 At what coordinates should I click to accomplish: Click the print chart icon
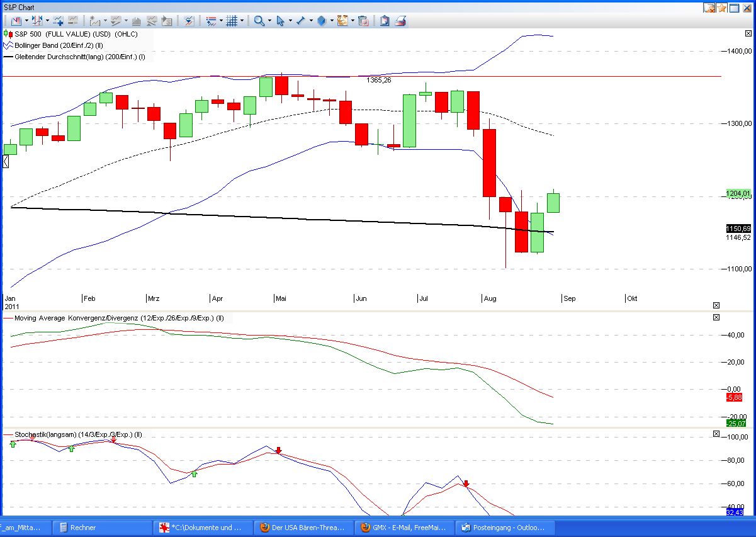tap(400, 21)
